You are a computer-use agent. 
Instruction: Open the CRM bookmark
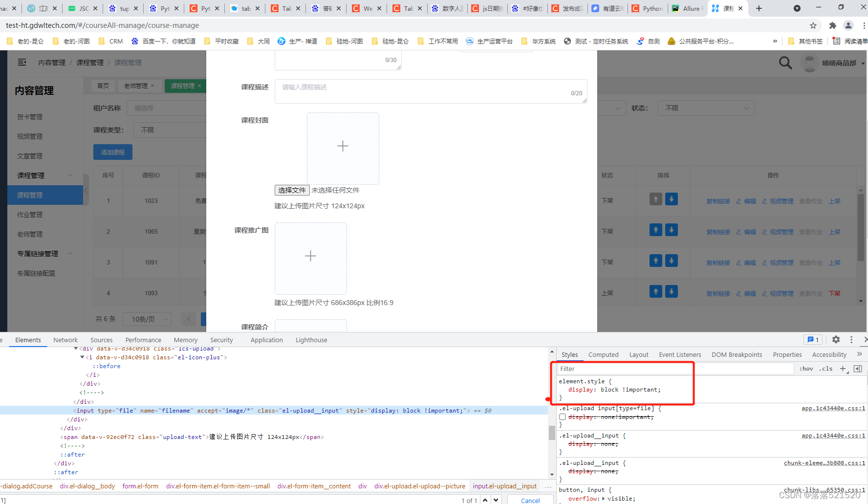click(111, 41)
